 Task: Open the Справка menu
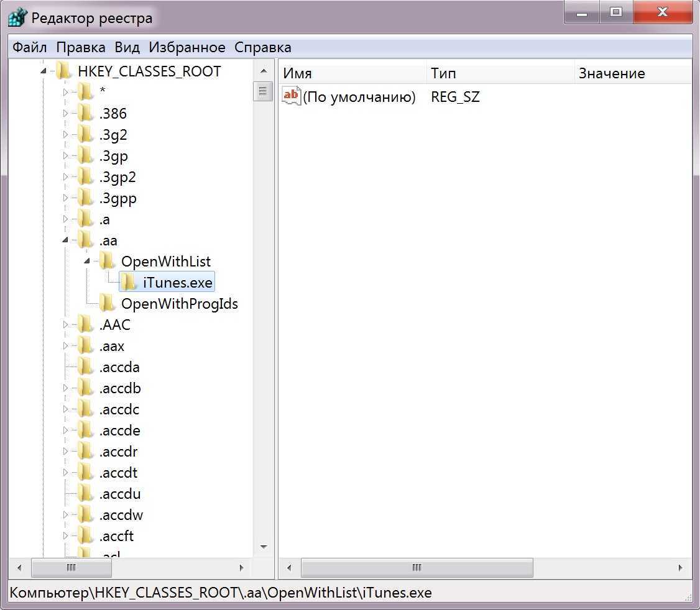coord(262,47)
